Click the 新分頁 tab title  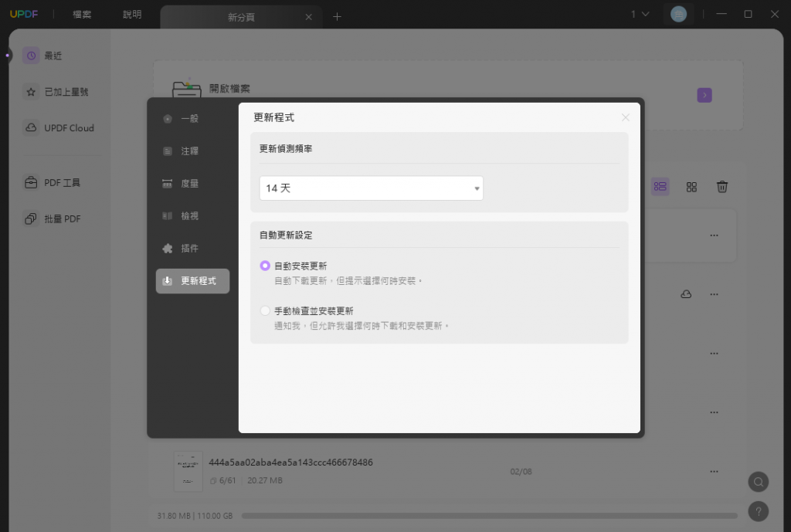pos(241,17)
